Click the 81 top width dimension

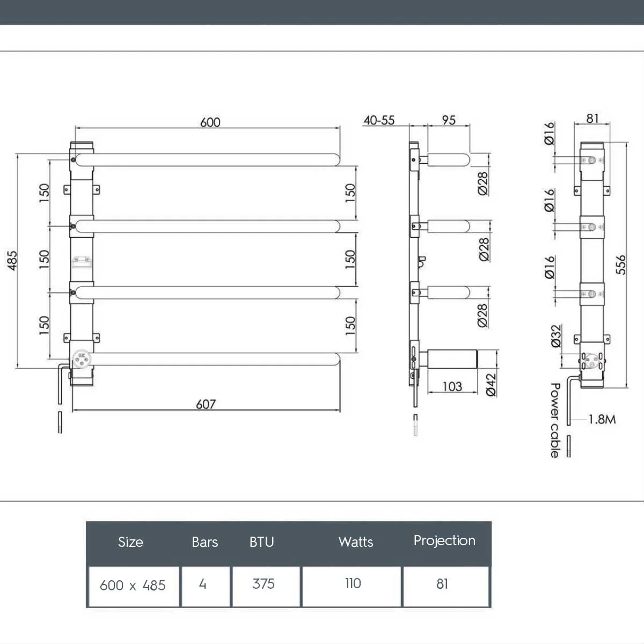[x=592, y=118]
